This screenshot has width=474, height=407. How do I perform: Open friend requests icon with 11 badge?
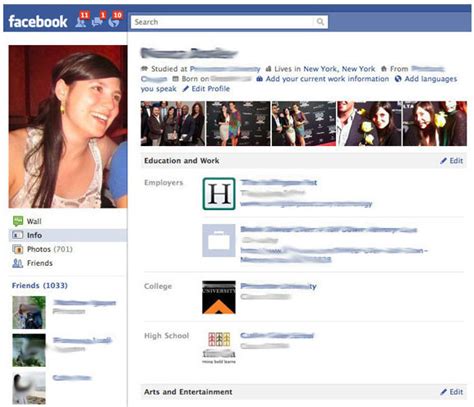click(81, 21)
